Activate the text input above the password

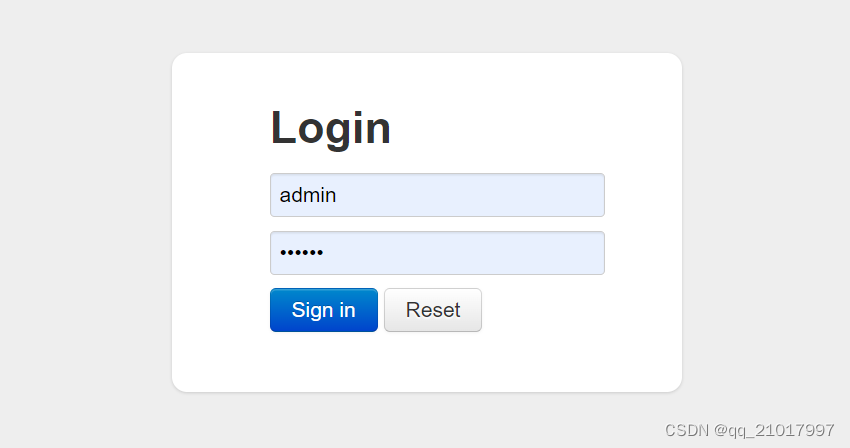(437, 195)
